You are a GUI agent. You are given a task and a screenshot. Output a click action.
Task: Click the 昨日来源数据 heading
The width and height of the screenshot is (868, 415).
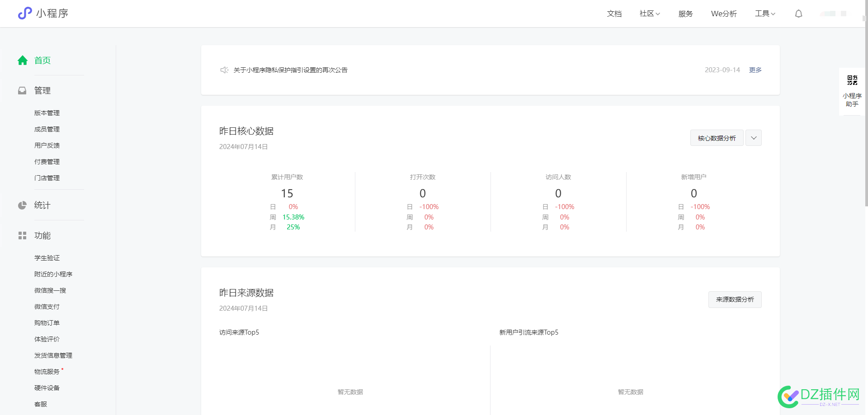[246, 293]
